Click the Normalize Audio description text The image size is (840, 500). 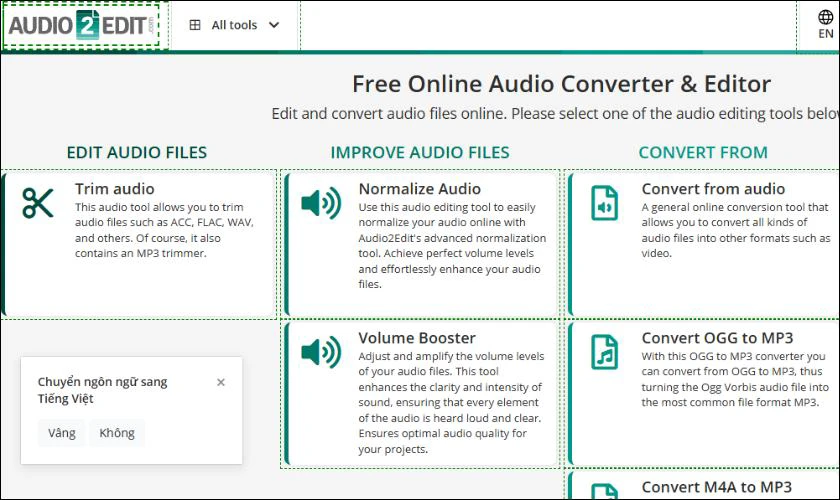click(452, 245)
